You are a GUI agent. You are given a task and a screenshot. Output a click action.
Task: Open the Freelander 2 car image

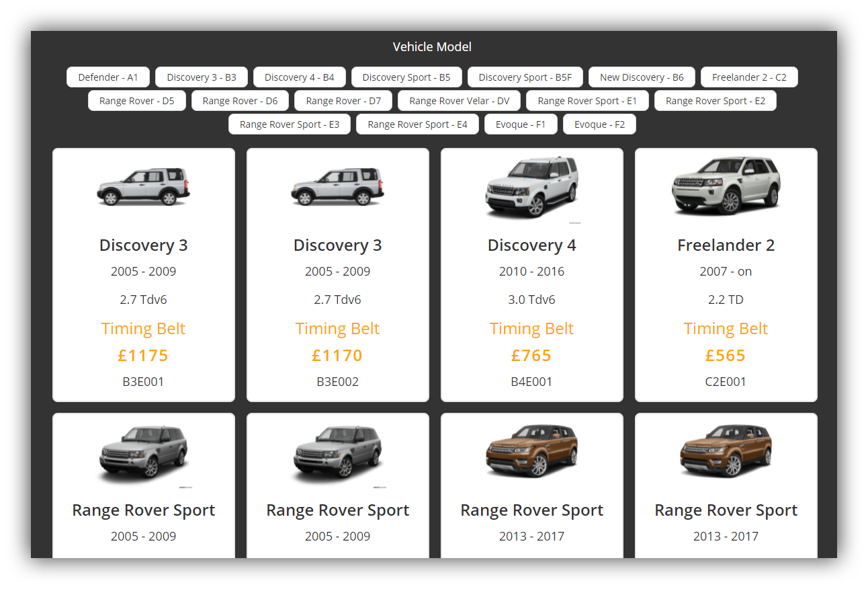(726, 186)
